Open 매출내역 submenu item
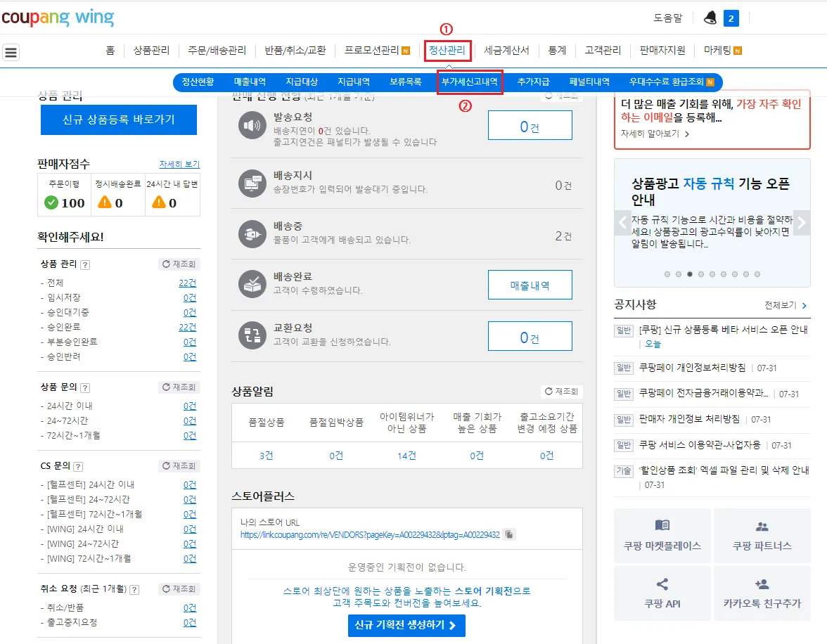This screenshot has width=827, height=644. (250, 82)
